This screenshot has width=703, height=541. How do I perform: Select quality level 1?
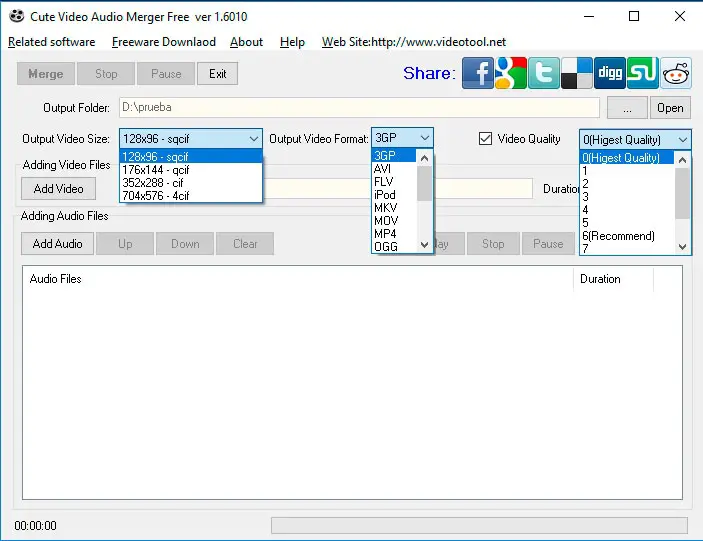point(627,171)
